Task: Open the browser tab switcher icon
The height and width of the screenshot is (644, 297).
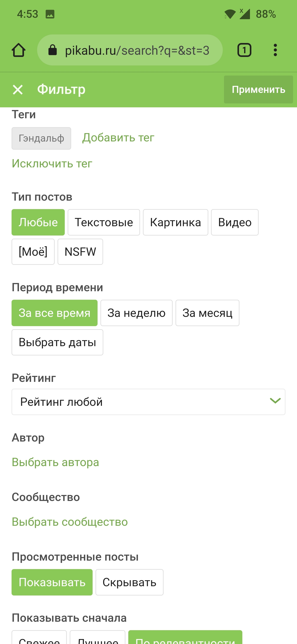Action: tap(244, 50)
